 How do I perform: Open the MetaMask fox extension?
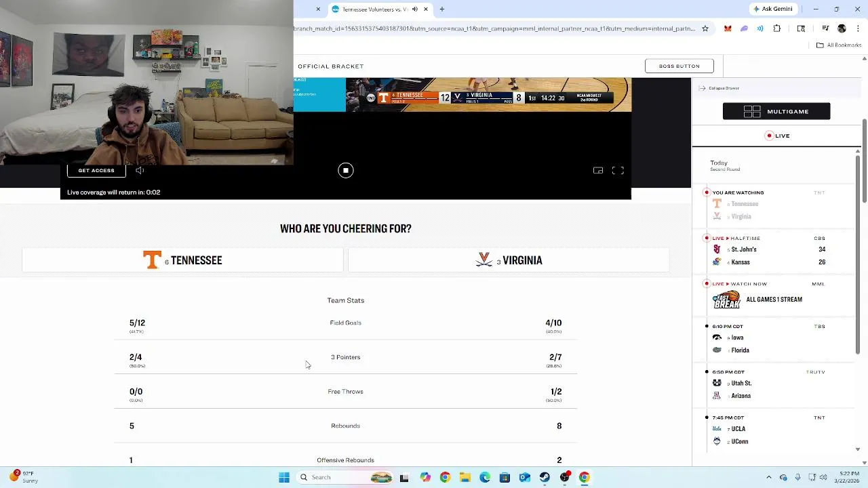(x=728, y=28)
